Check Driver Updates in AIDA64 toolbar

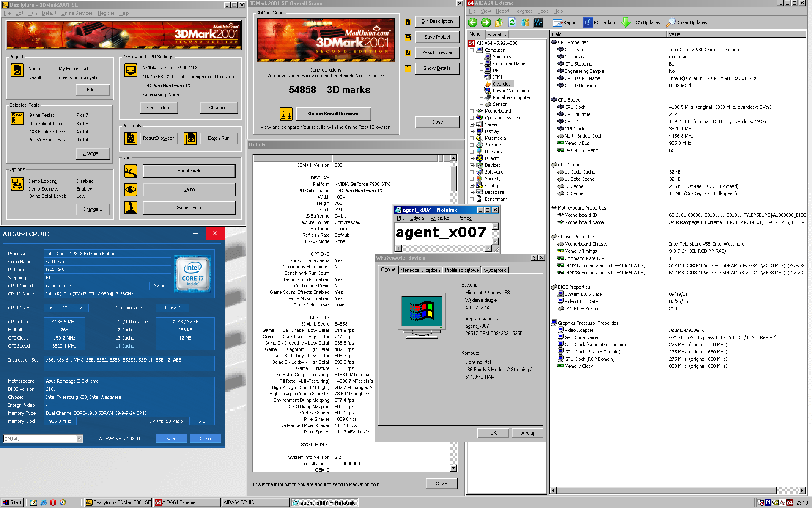(686, 22)
